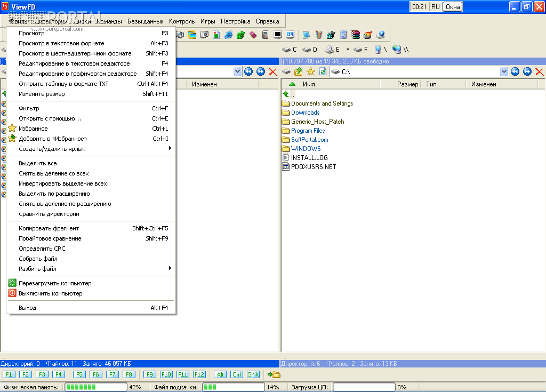
Task: Click folder arrow icon after Shift key
Action: 274,374
